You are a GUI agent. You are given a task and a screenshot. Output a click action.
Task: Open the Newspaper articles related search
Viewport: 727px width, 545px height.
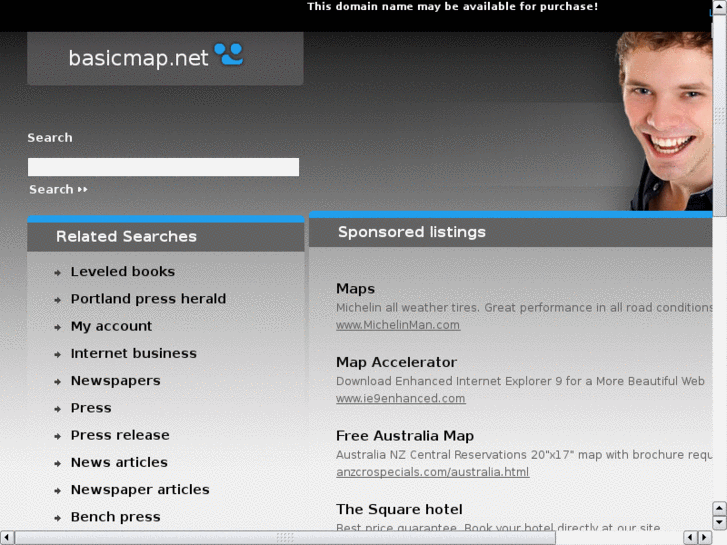[x=140, y=490]
